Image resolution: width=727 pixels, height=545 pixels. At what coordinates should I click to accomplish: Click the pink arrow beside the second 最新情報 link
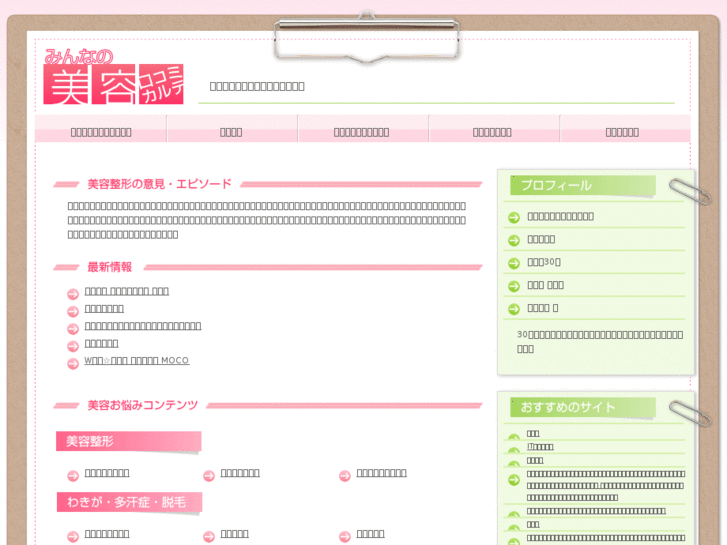(73, 311)
